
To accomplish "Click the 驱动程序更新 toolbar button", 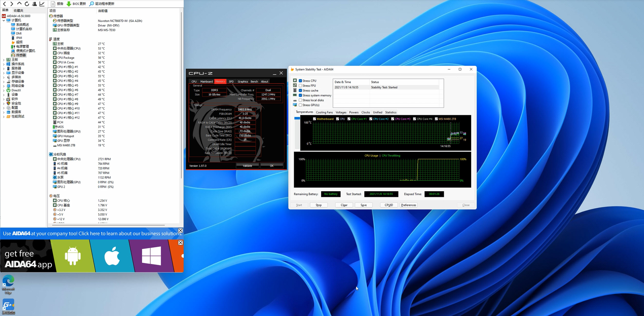I will coord(102,4).
